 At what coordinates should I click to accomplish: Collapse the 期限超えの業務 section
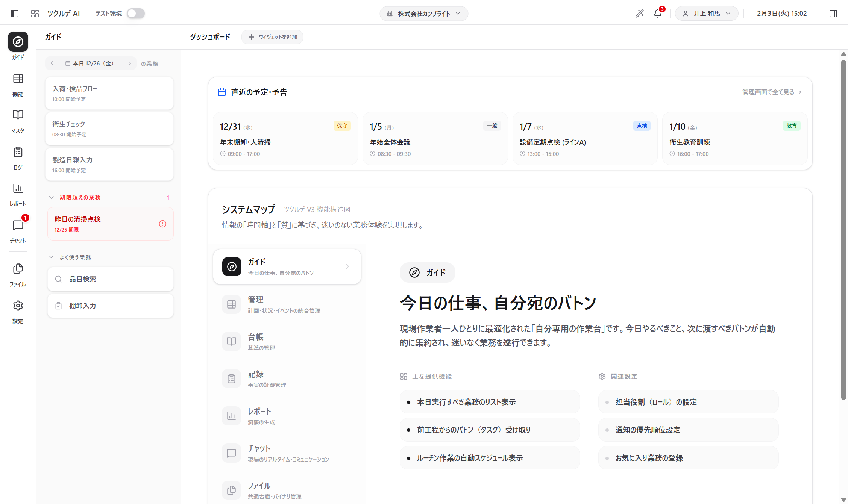coord(52,197)
